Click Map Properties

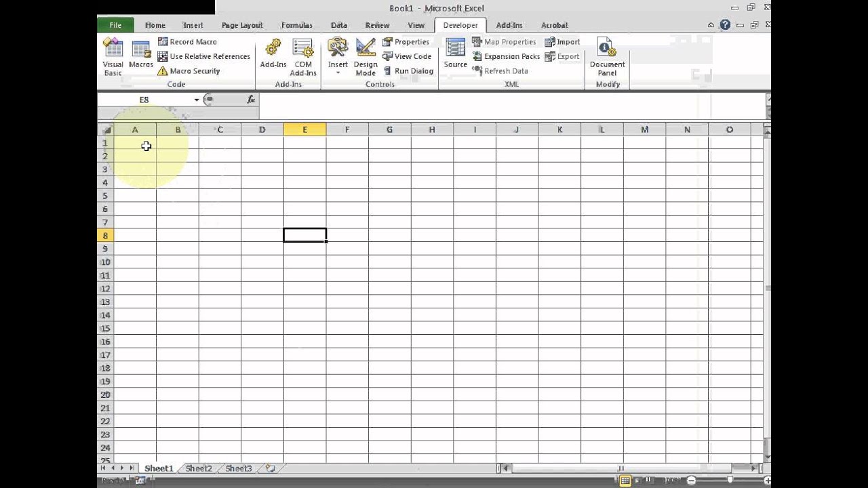click(504, 42)
